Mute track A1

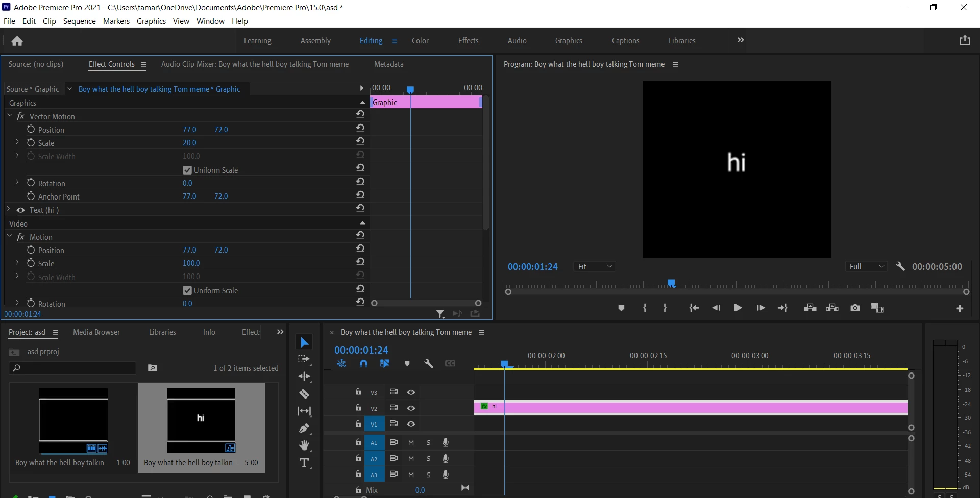tap(411, 442)
